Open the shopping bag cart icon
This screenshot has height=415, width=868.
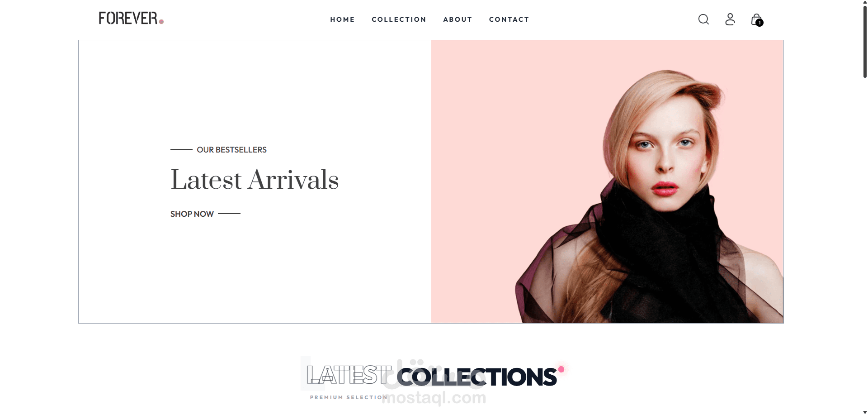click(x=756, y=19)
